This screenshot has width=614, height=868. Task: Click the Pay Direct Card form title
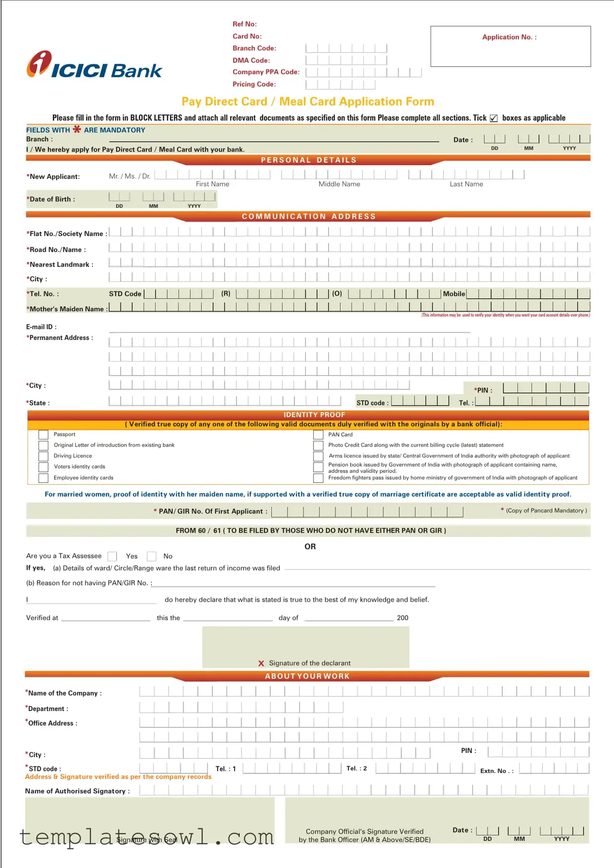(308, 101)
